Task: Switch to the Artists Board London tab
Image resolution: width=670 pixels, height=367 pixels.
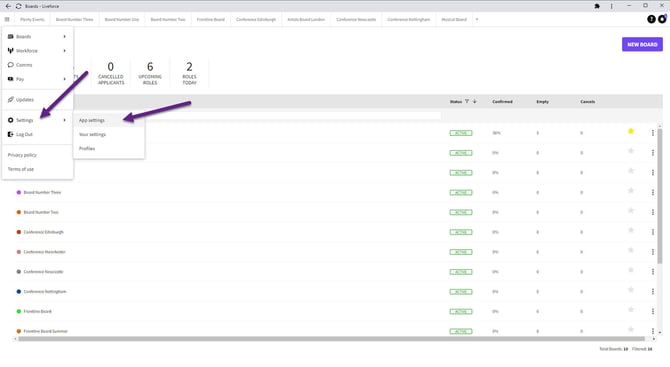Action: (306, 19)
